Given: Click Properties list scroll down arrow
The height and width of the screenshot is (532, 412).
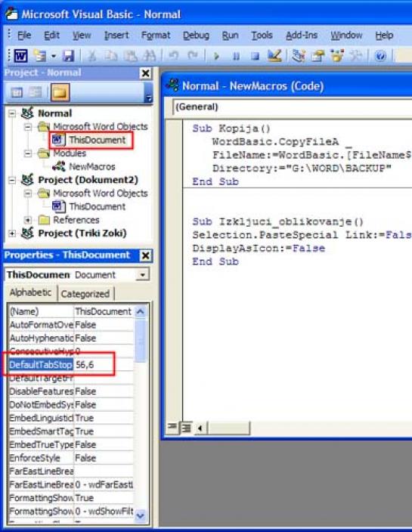Looking at the screenshot, I should point(141,516).
